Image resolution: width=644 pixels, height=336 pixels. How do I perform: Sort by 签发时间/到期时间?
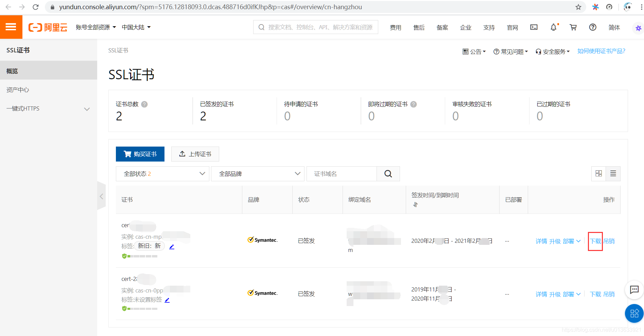click(x=415, y=204)
